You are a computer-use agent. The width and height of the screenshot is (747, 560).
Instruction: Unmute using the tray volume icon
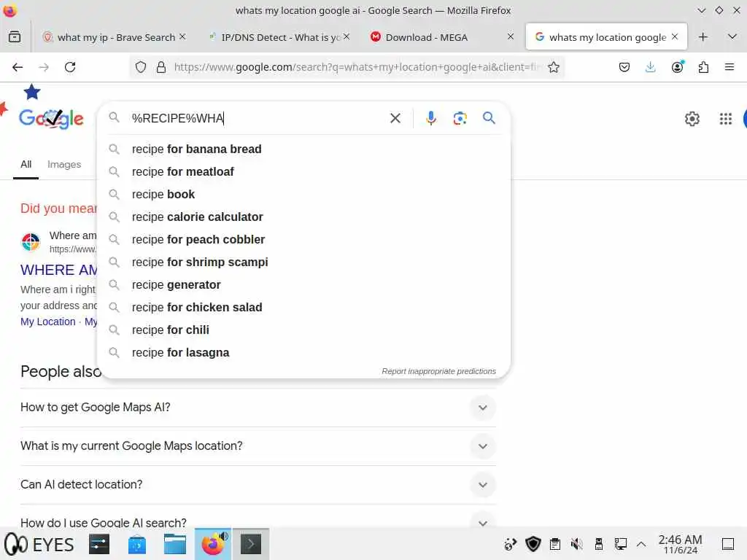coord(576,544)
